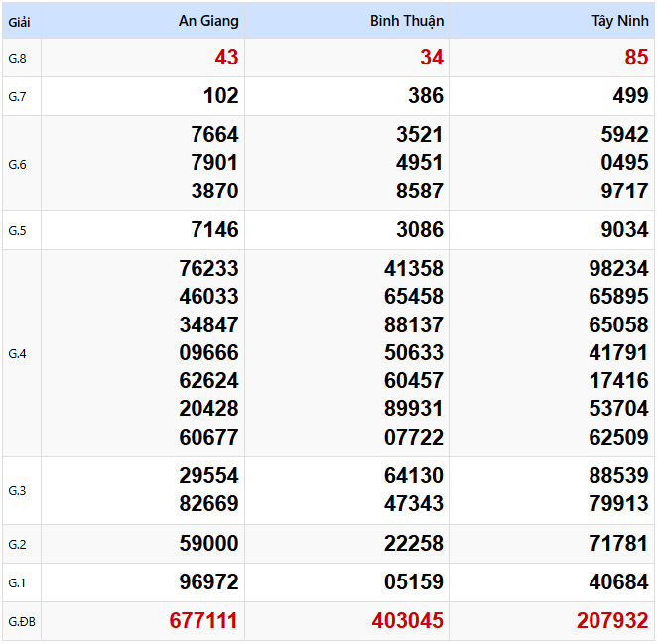Select the G.6 row label
The image size is (657, 644).
click(x=17, y=164)
